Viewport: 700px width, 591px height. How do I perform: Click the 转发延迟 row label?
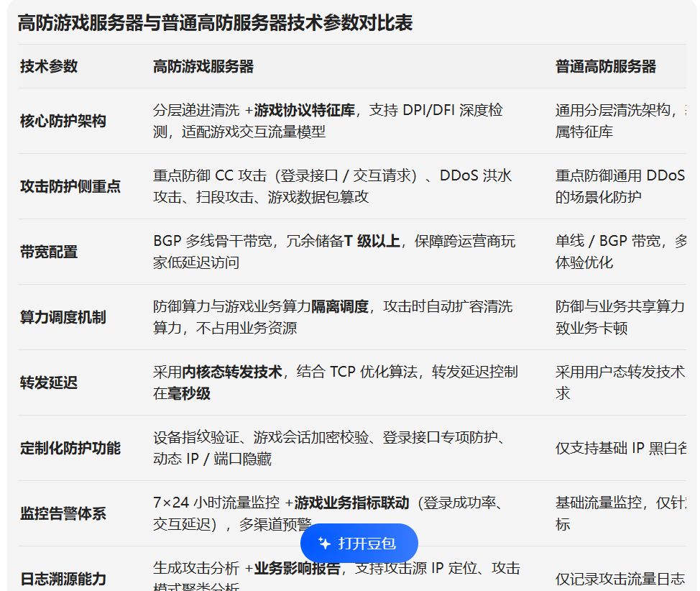[49, 382]
